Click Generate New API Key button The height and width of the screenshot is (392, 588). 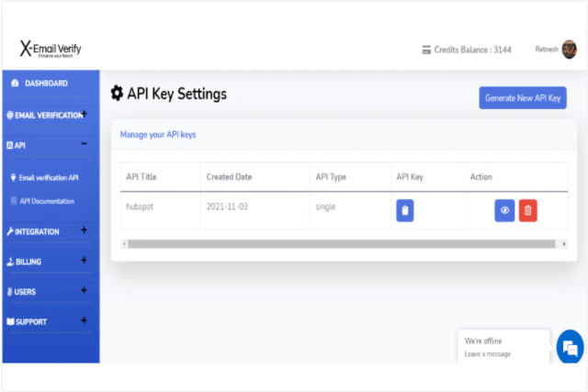tap(523, 98)
